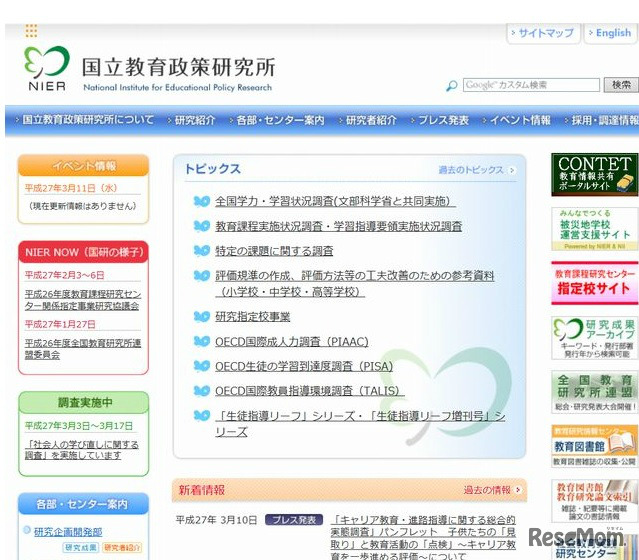Image resolution: width=639 pixels, height=560 pixels.
Task: Switch to the English site
Action: pyautogui.click(x=610, y=33)
